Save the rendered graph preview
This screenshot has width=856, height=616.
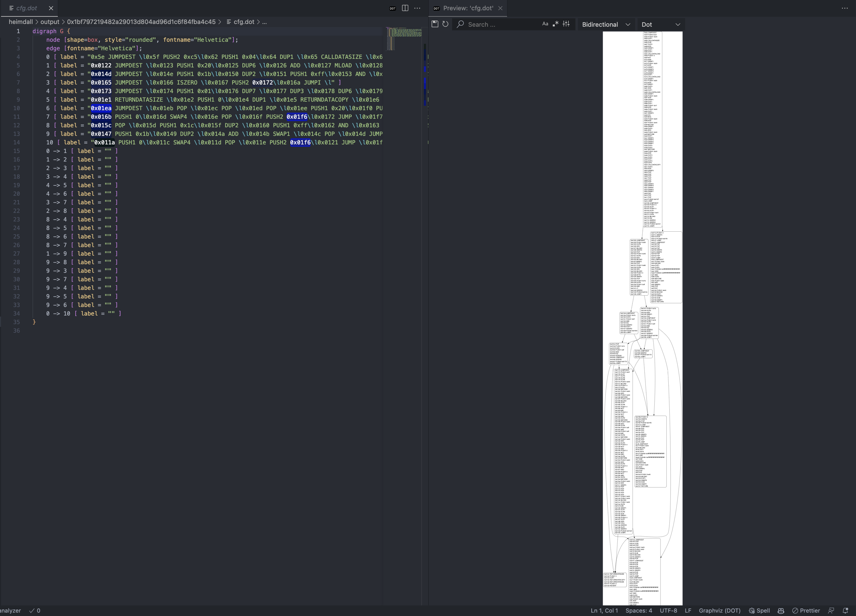point(435,24)
